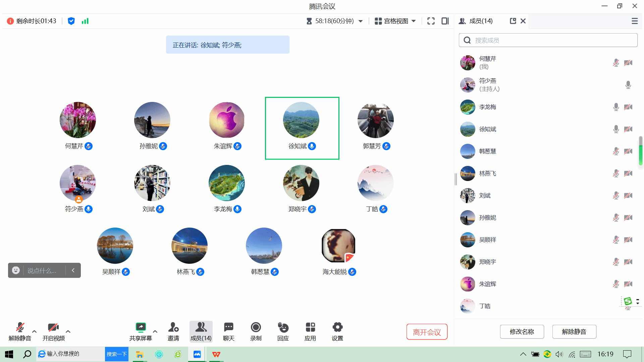This screenshot has width=644, height=362.
Task: Open the Reactions (回应) icon
Action: coord(283,327)
